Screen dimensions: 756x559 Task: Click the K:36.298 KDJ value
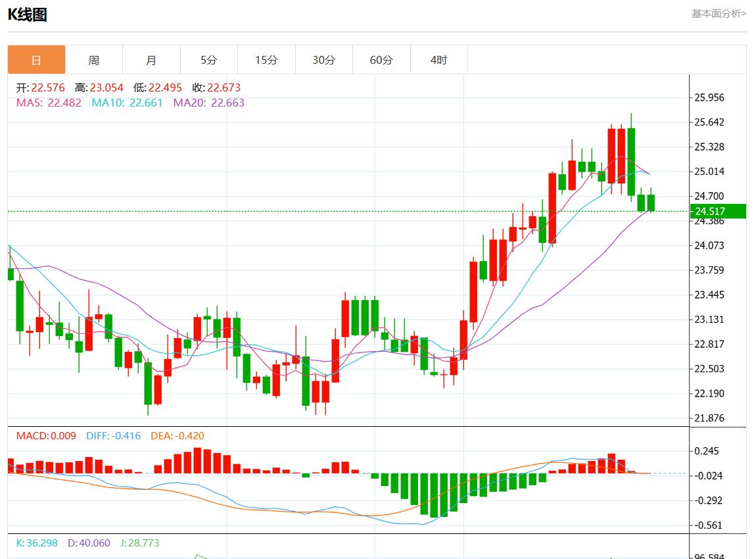(37, 543)
